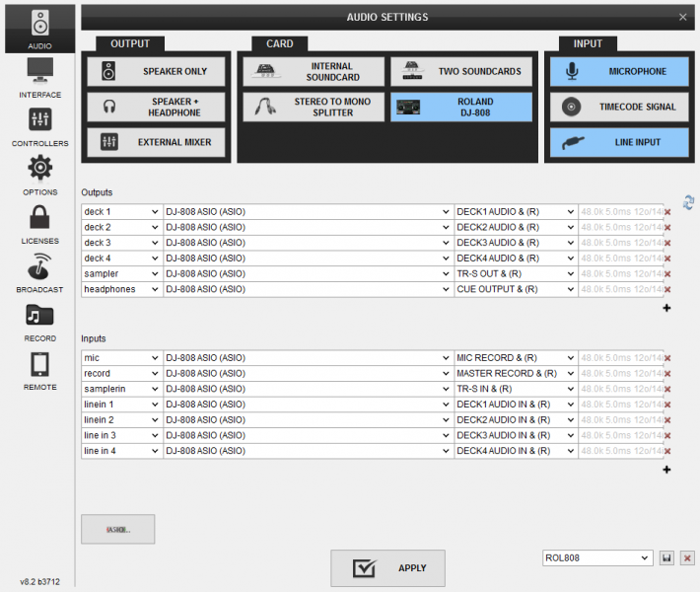Open the ROL808 profile dropdown
Image resolution: width=700 pixels, height=592 pixels.
597,558
